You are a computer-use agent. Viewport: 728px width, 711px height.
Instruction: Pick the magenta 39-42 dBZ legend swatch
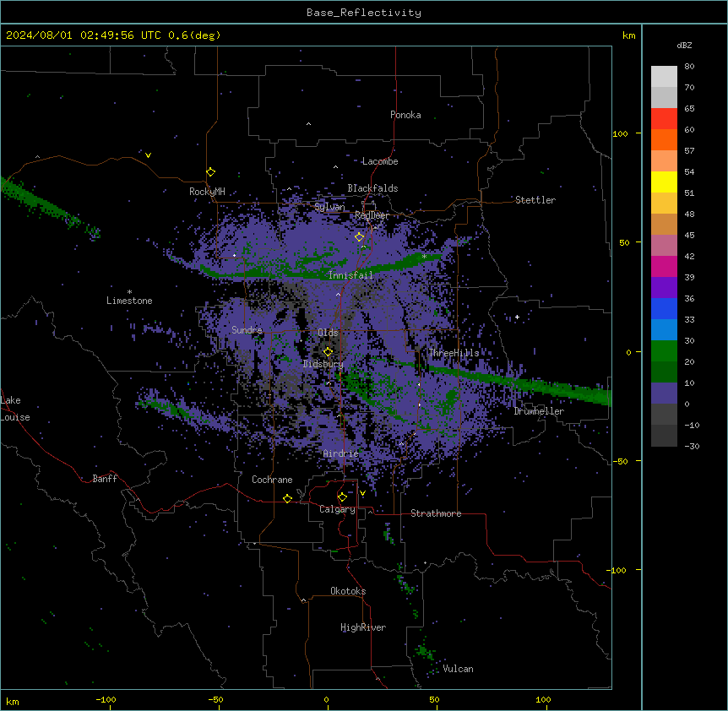pyautogui.click(x=664, y=267)
